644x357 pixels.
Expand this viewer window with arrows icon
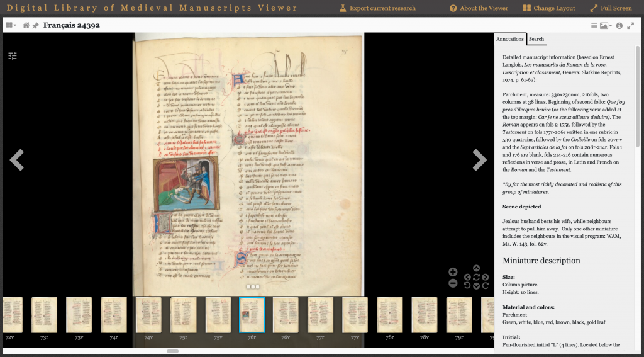click(631, 25)
